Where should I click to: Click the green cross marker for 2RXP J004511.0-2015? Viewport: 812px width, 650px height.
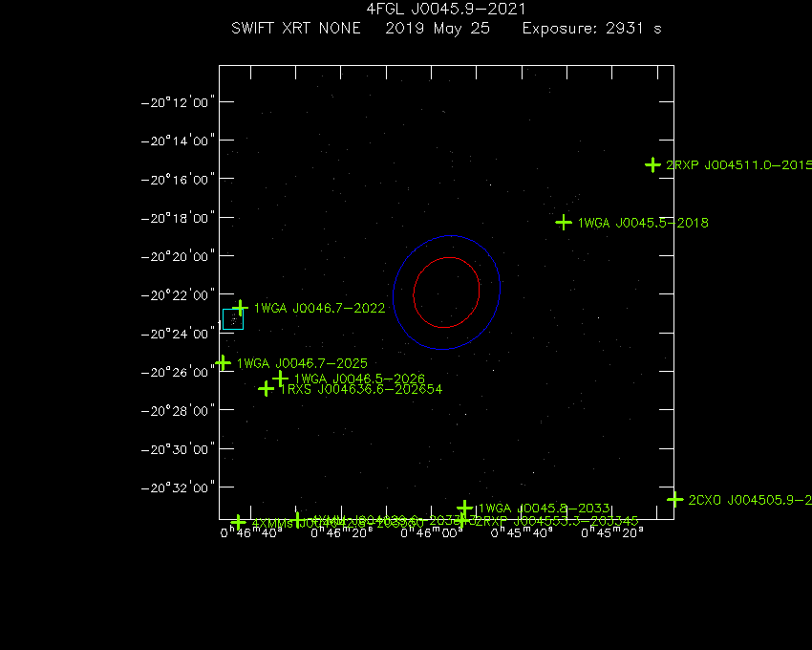point(652,165)
